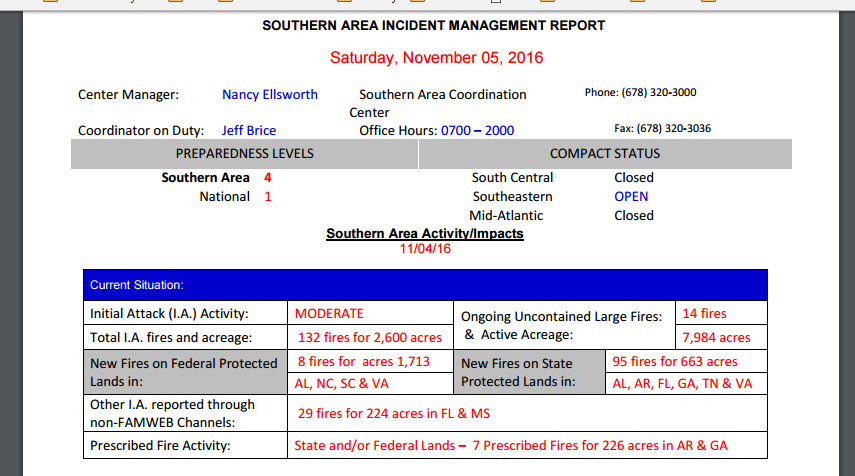
Task: Select the 'Phone: (678) 320-3000' text
Action: (x=640, y=93)
